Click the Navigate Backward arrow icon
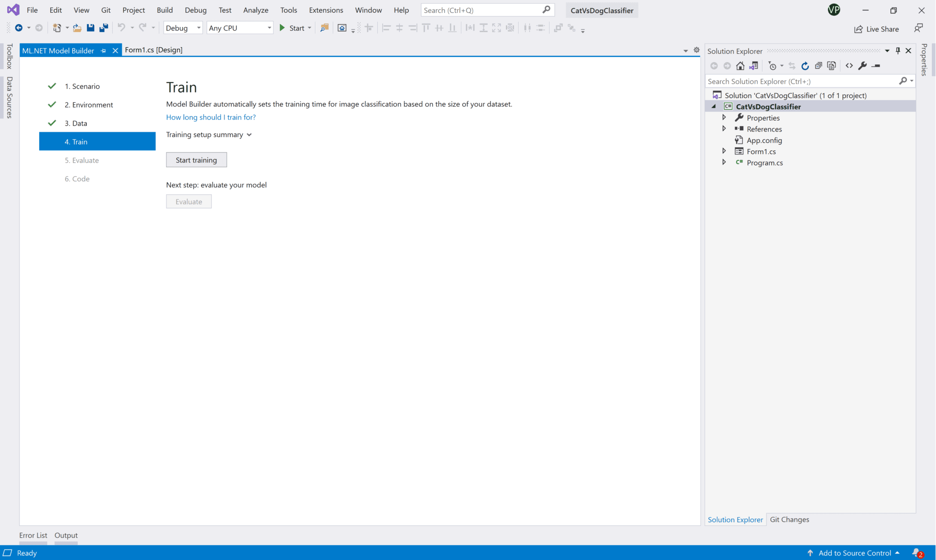This screenshot has height=560, width=936. tap(19, 28)
